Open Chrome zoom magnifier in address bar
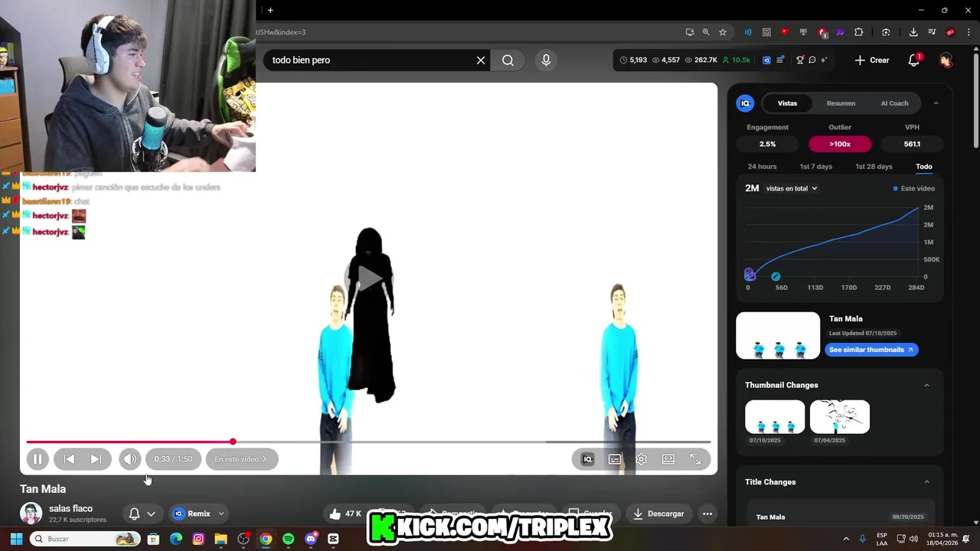The image size is (980, 551). (706, 32)
